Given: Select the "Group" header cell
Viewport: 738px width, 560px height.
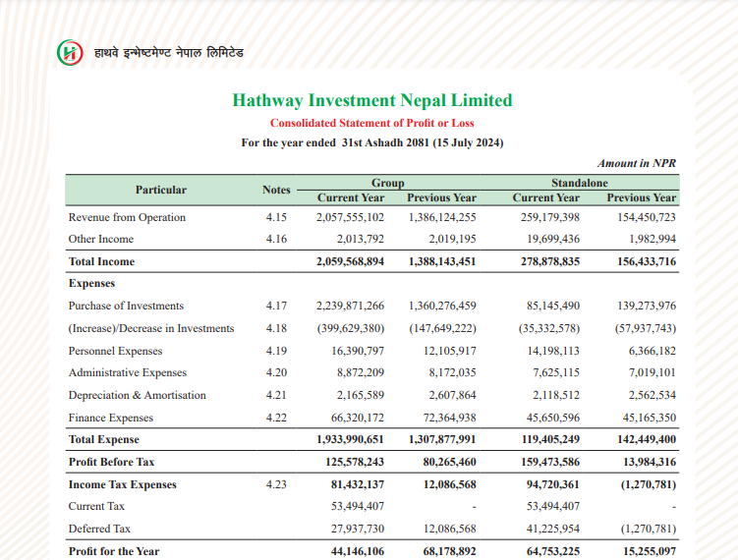Looking at the screenshot, I should pos(388,183).
